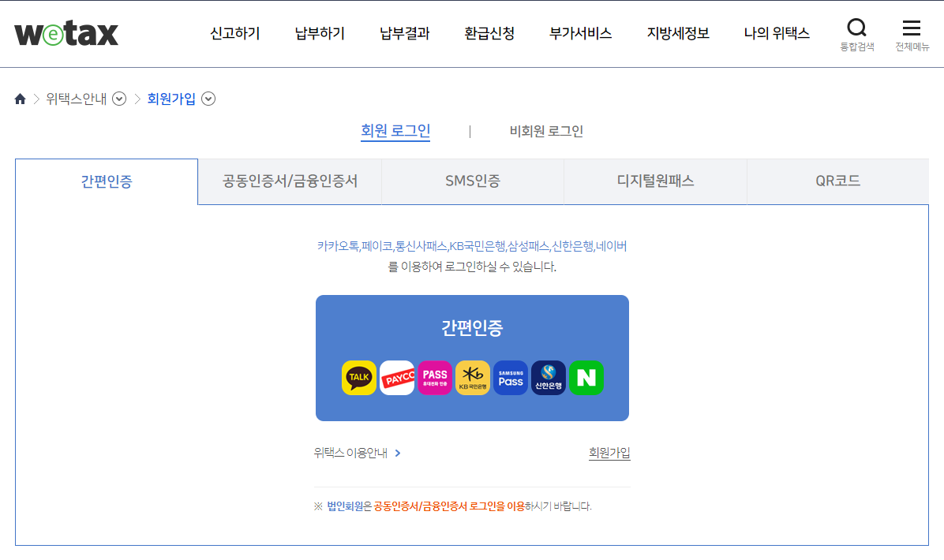This screenshot has width=944, height=560.
Task: Expand 회원가입 breadcrumb dropdown
Action: pos(208,99)
